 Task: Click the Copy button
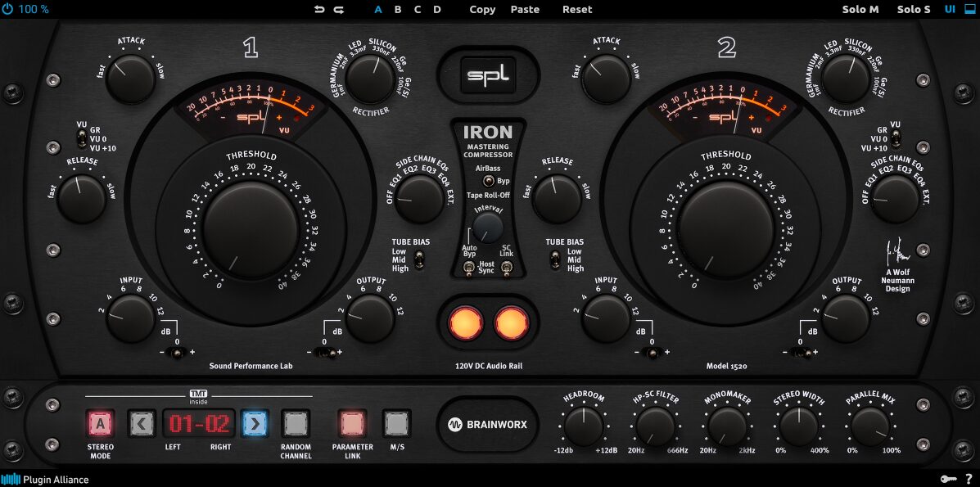pos(482,9)
